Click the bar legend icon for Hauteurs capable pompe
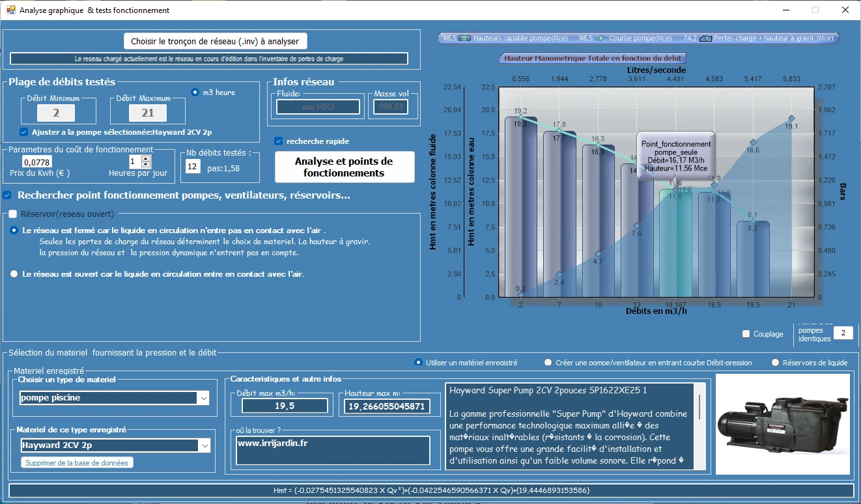This screenshot has width=861, height=504. (465, 38)
